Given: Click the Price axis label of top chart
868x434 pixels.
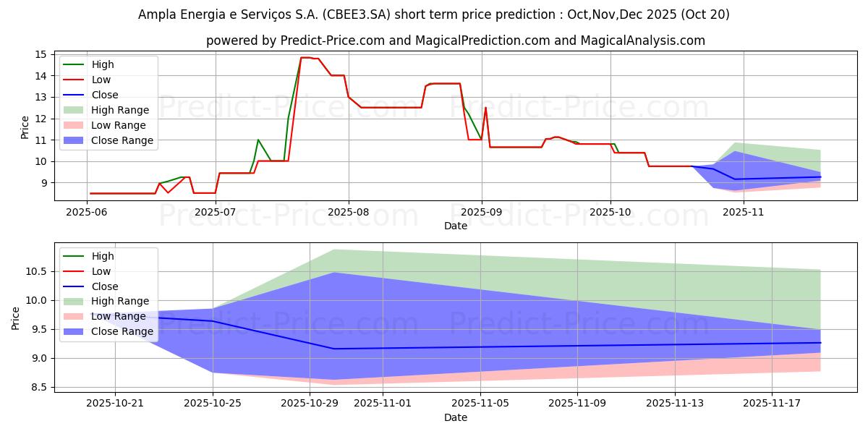Looking at the screenshot, I should coord(25,127).
